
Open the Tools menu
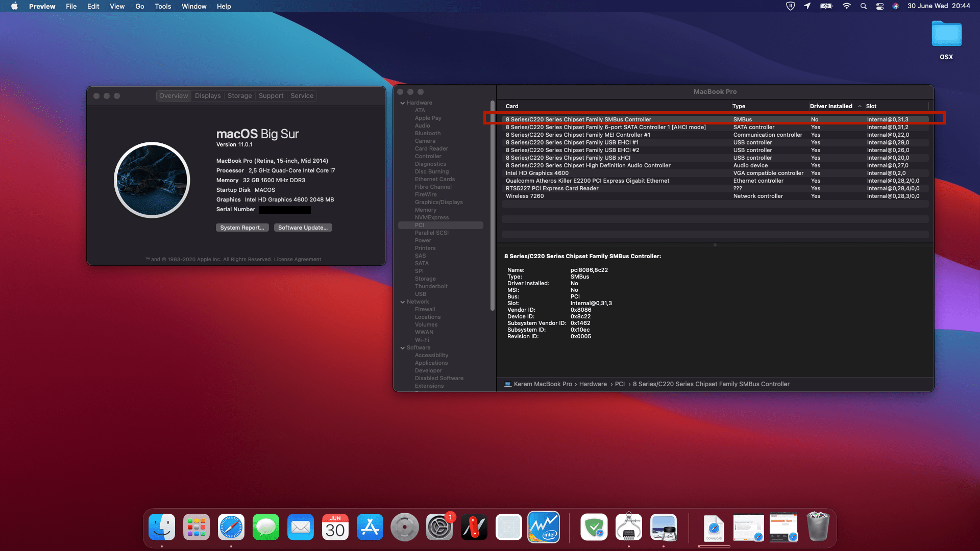tap(163, 6)
